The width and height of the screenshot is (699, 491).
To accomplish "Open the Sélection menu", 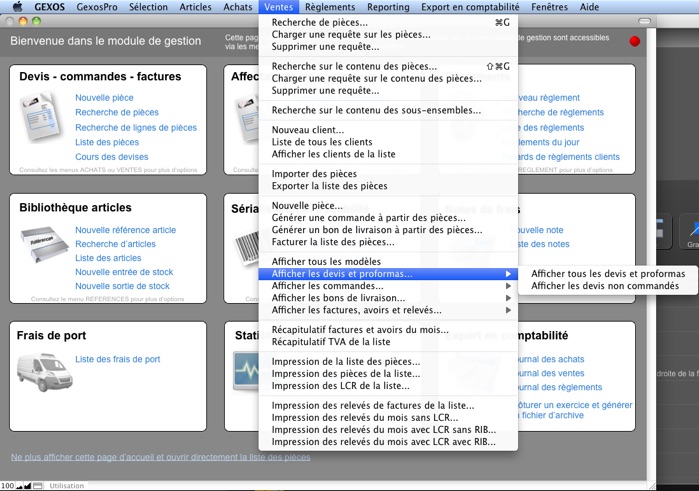I will tap(148, 7).
